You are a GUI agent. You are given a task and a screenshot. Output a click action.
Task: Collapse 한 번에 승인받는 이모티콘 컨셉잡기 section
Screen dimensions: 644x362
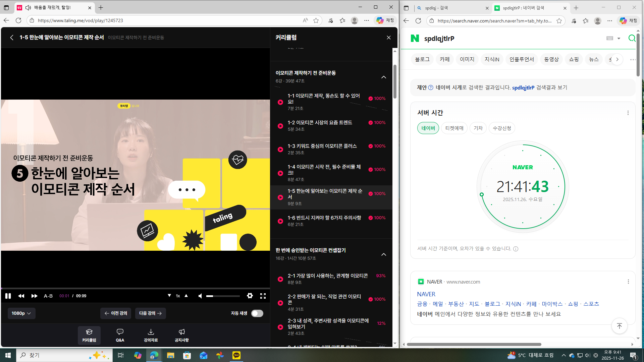pos(384,254)
